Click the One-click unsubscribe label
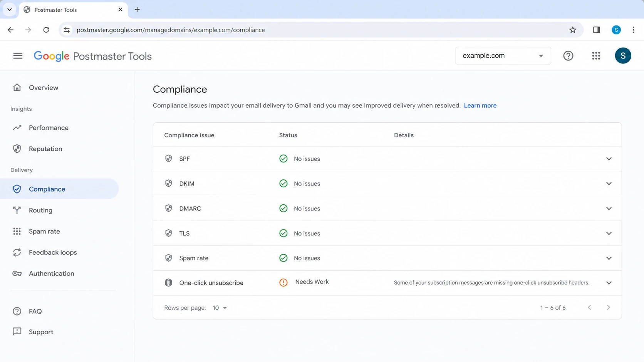 pos(211,283)
